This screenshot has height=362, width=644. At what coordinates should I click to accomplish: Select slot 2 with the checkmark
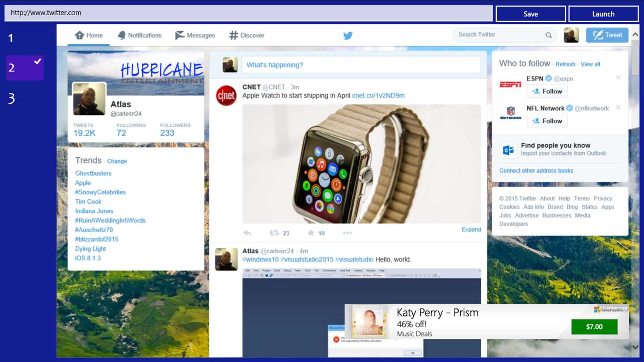[25, 68]
